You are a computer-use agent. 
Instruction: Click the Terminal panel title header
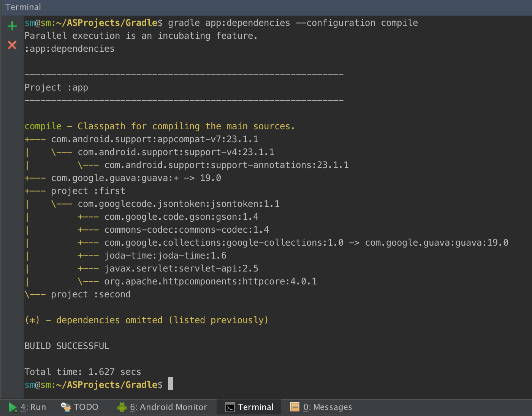[23, 7]
